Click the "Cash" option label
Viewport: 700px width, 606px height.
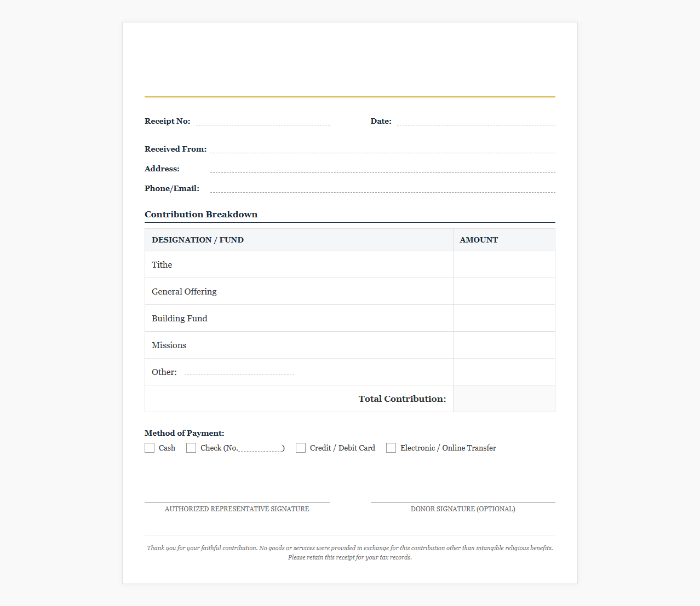coord(167,448)
